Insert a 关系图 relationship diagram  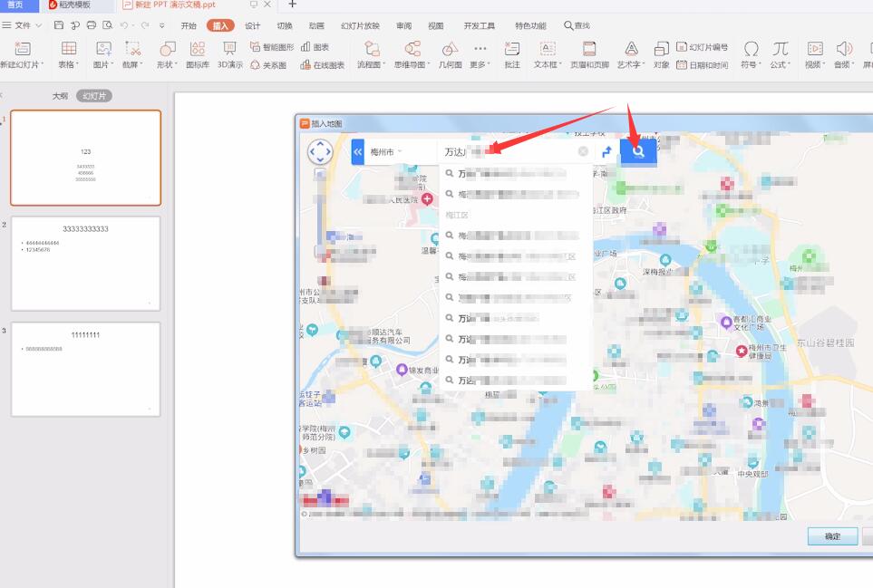click(268, 65)
